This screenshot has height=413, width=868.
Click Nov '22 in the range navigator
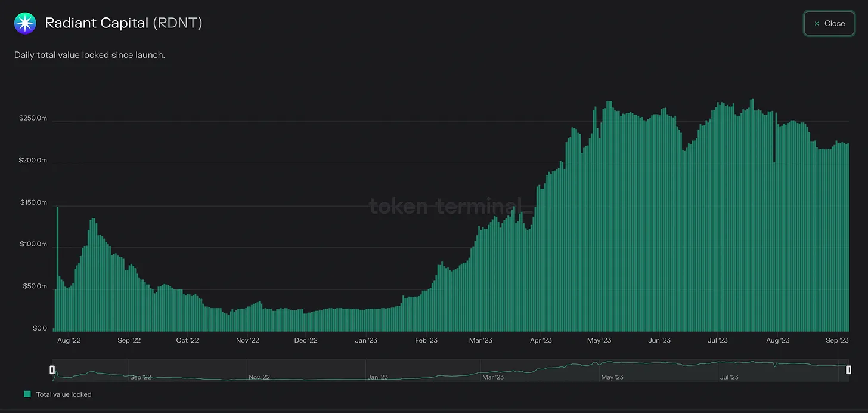pyautogui.click(x=259, y=377)
